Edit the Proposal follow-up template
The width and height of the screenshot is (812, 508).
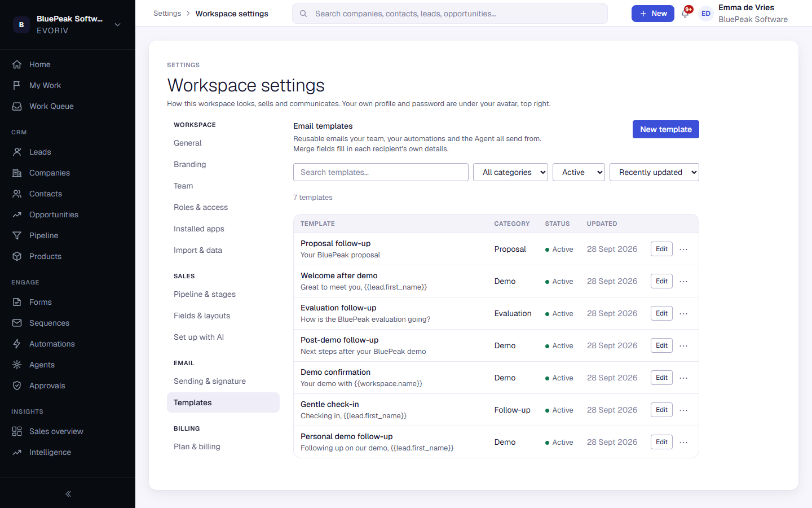tap(661, 249)
